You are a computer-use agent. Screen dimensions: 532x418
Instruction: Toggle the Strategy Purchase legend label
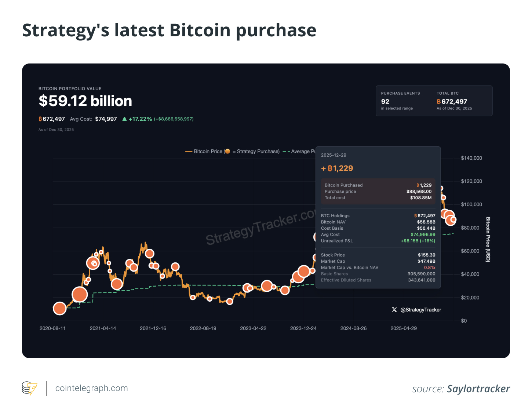258,151
